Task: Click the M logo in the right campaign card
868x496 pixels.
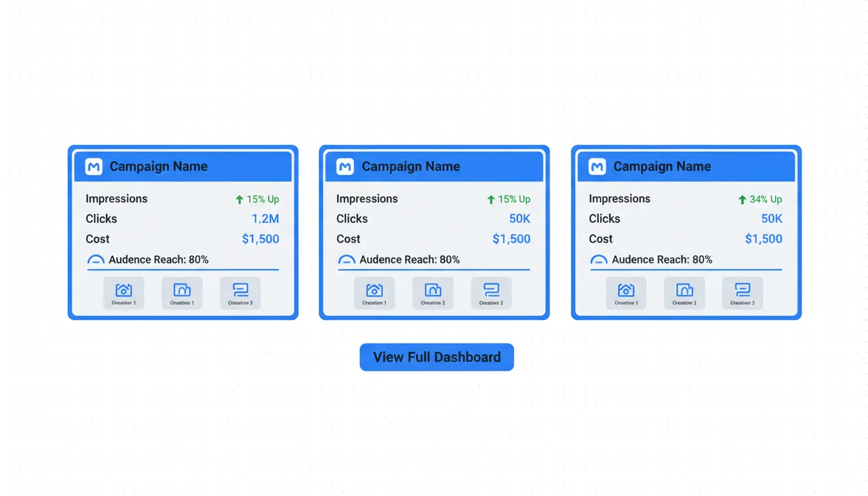Action: pyautogui.click(x=597, y=167)
